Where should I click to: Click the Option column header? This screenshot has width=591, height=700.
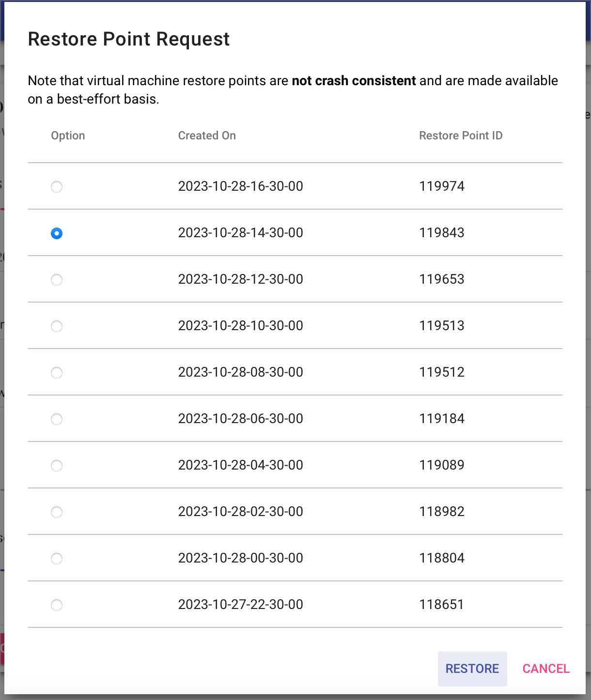(68, 136)
